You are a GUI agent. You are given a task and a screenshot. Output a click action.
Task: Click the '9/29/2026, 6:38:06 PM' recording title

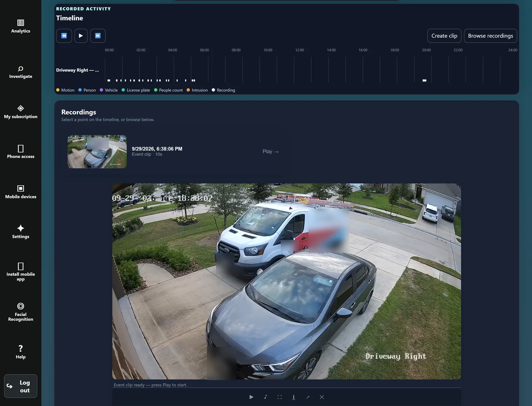(157, 149)
